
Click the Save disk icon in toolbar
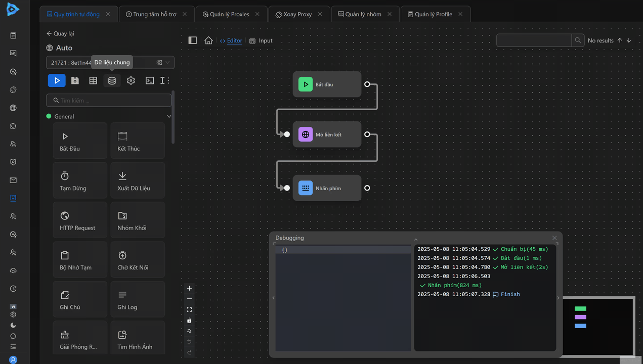click(75, 80)
